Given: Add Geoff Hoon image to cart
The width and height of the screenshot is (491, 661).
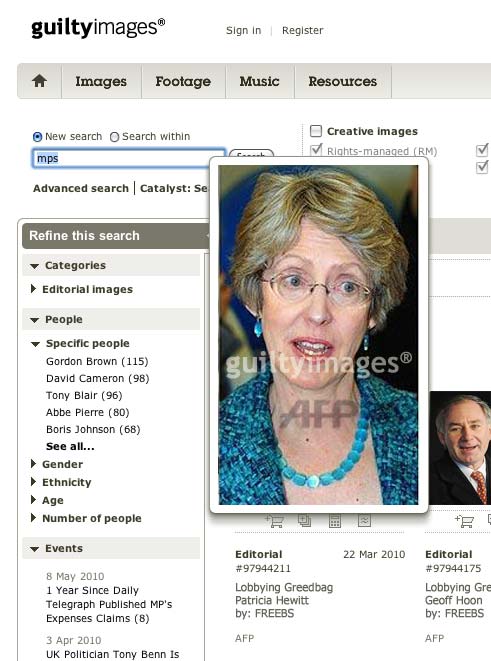Looking at the screenshot, I should 464,521.
